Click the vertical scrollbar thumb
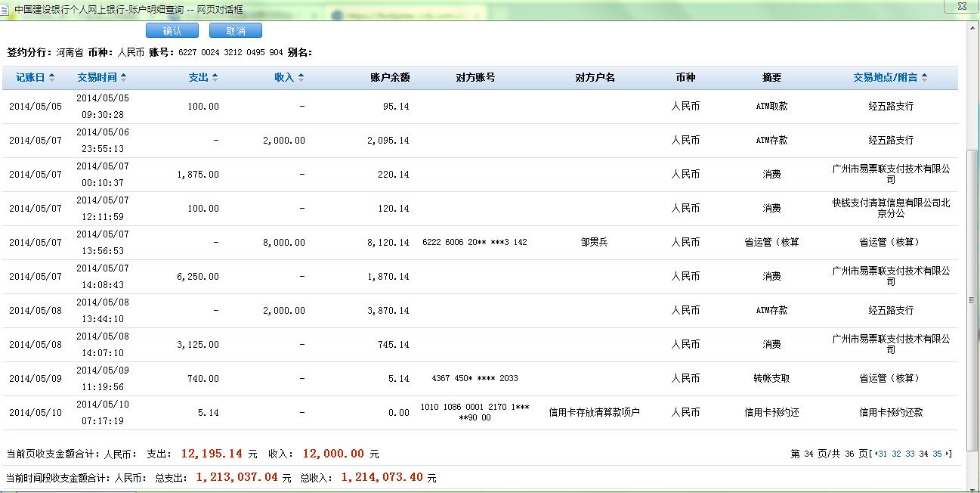 coord(972,299)
